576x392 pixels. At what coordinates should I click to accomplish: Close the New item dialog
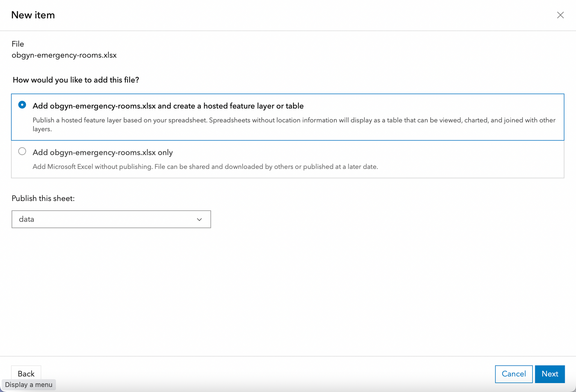(x=560, y=15)
